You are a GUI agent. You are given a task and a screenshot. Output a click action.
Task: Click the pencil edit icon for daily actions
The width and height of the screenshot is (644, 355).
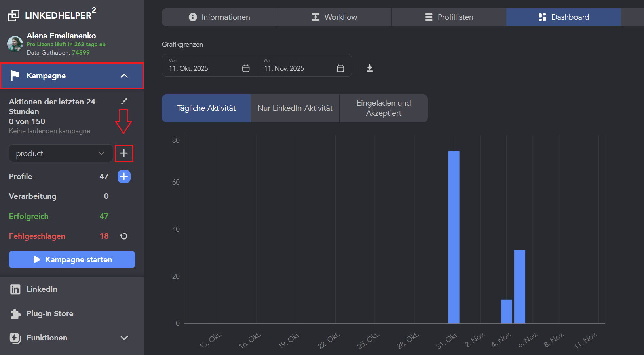tap(124, 101)
